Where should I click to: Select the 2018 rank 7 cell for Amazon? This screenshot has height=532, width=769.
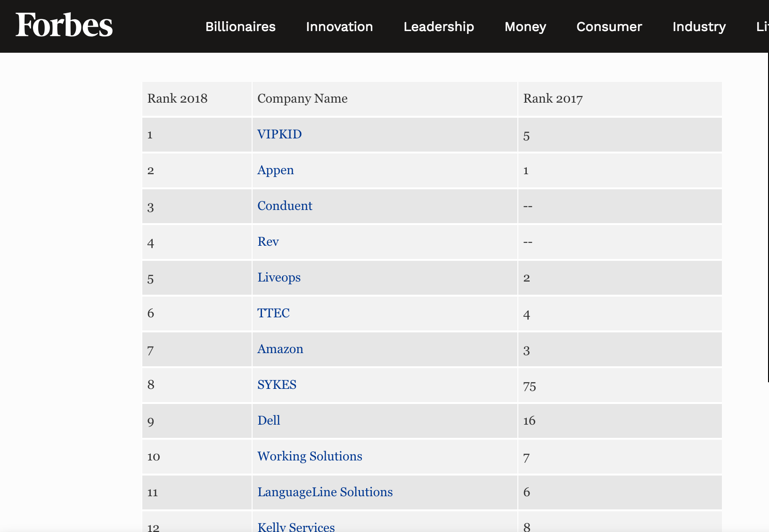pos(197,349)
